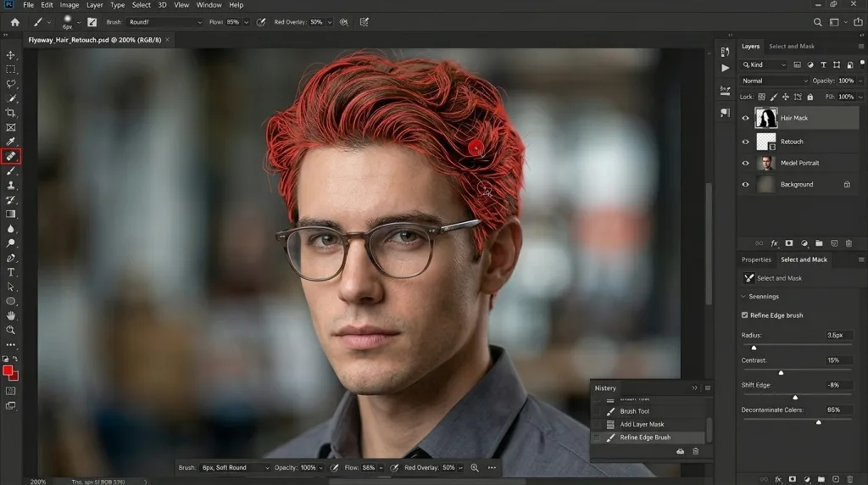The image size is (868, 485).
Task: Adjust the Radius slider handle
Action: [754, 348]
